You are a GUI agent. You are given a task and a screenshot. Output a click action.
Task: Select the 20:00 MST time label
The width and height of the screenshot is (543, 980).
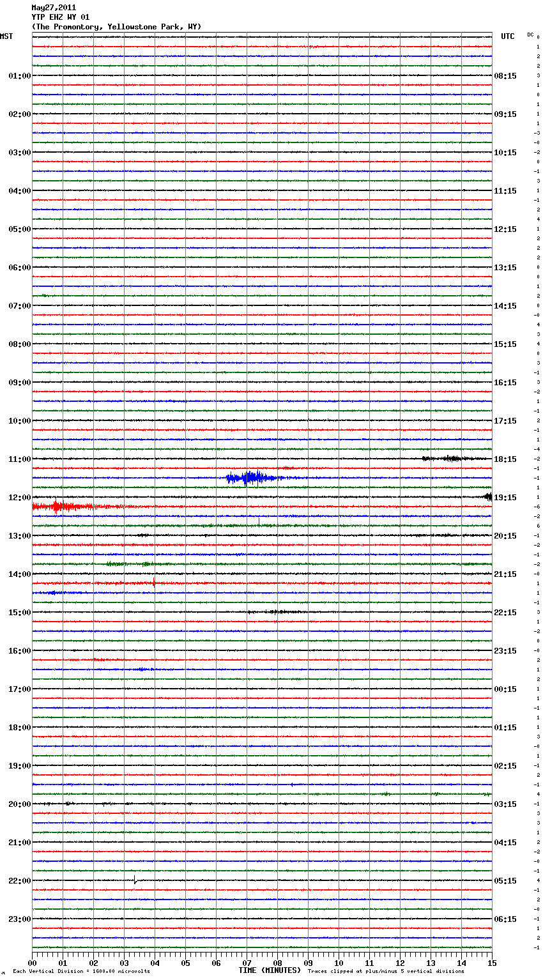point(19,804)
